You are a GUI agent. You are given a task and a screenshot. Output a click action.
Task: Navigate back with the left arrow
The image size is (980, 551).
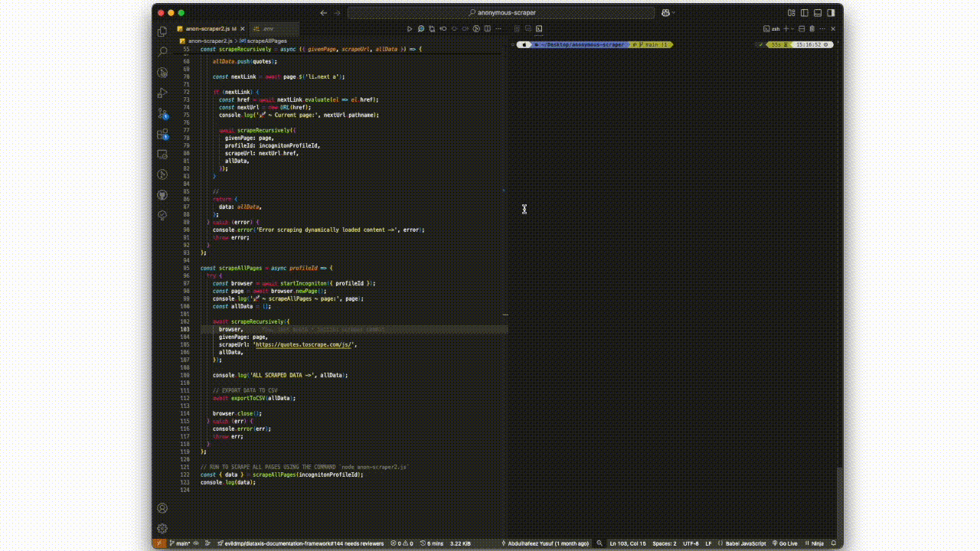point(324,13)
